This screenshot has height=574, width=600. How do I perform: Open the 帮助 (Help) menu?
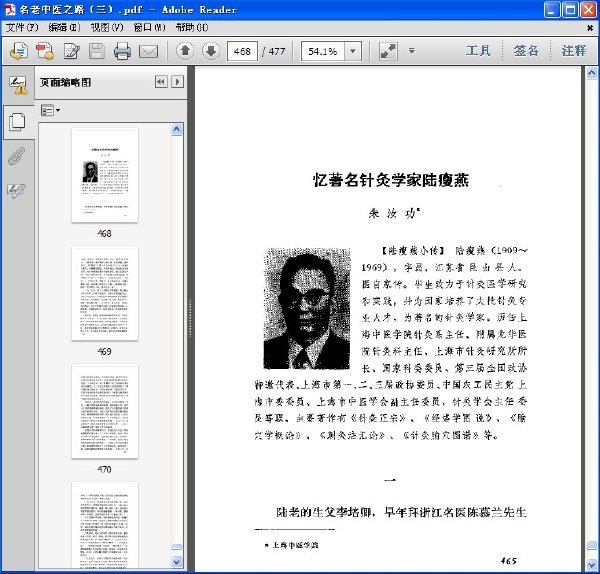pos(192,27)
